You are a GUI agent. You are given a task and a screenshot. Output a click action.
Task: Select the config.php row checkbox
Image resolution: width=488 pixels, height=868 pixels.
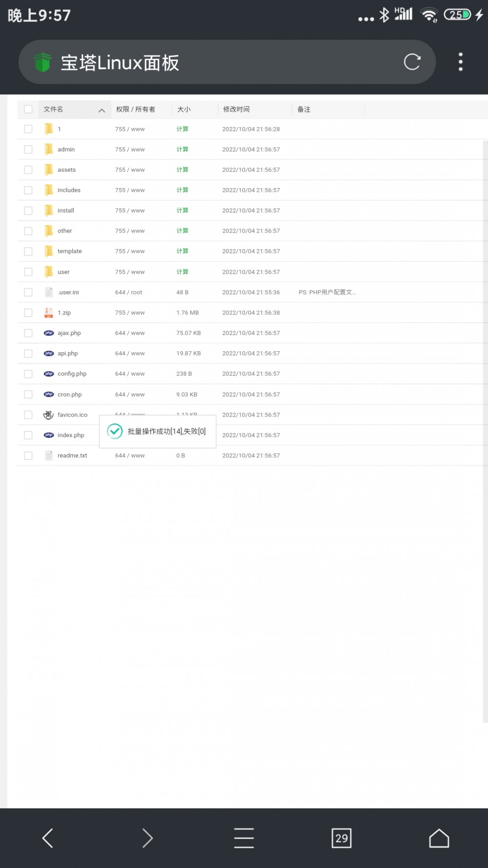tap(28, 374)
